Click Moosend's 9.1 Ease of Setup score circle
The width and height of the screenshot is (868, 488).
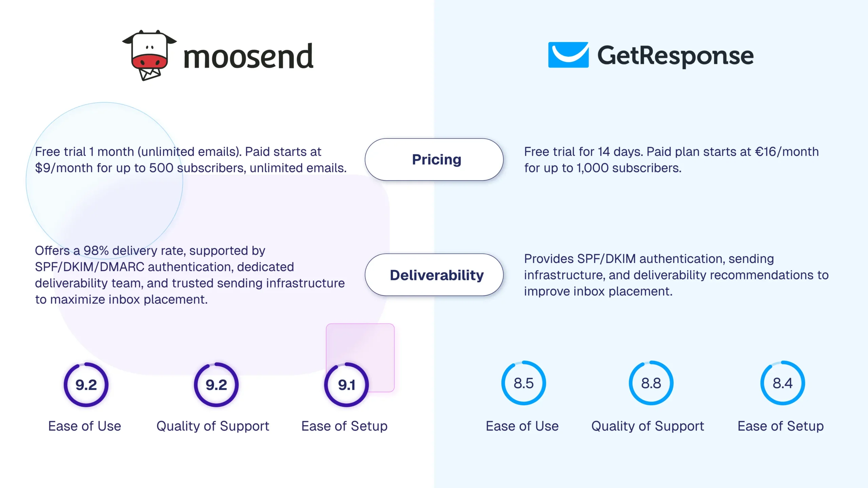(346, 385)
